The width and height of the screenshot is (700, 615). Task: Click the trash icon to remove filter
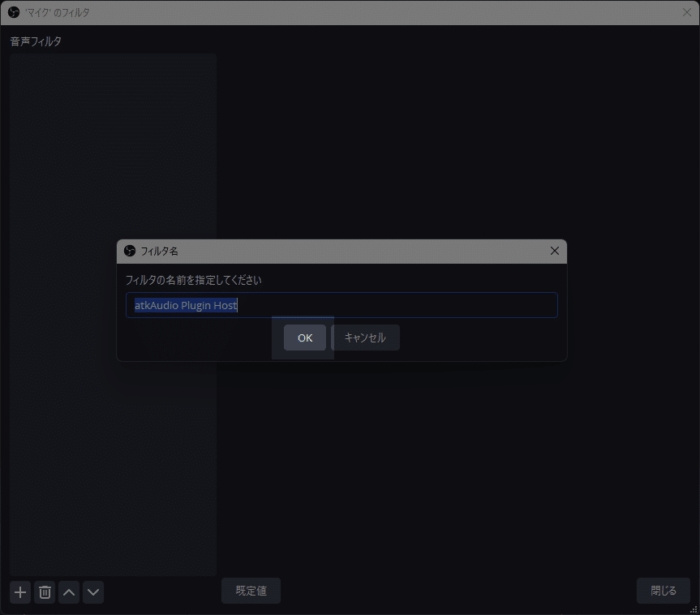pyautogui.click(x=44, y=591)
